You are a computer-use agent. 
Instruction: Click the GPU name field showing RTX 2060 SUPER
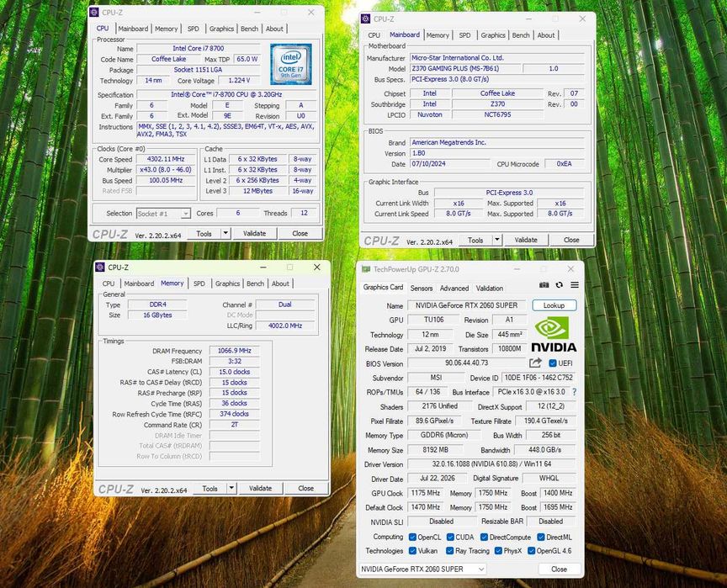click(x=466, y=305)
